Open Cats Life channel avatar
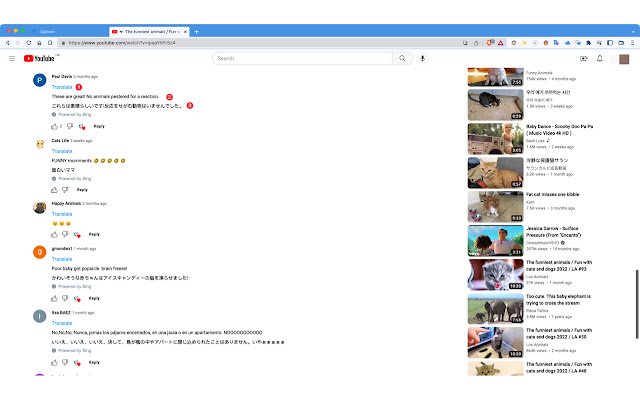Image resolution: width=640 pixels, height=400 pixels. [x=40, y=144]
